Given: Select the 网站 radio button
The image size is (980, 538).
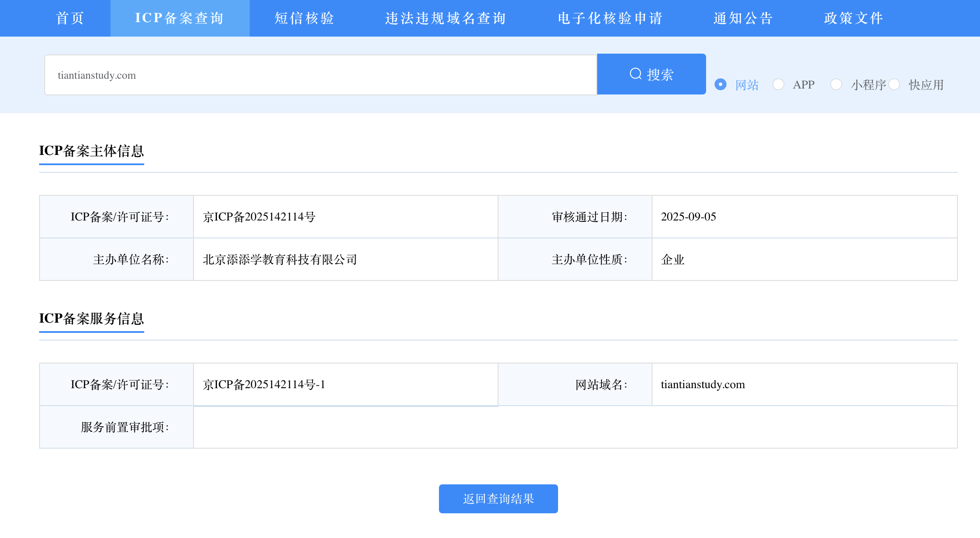Looking at the screenshot, I should click(721, 84).
